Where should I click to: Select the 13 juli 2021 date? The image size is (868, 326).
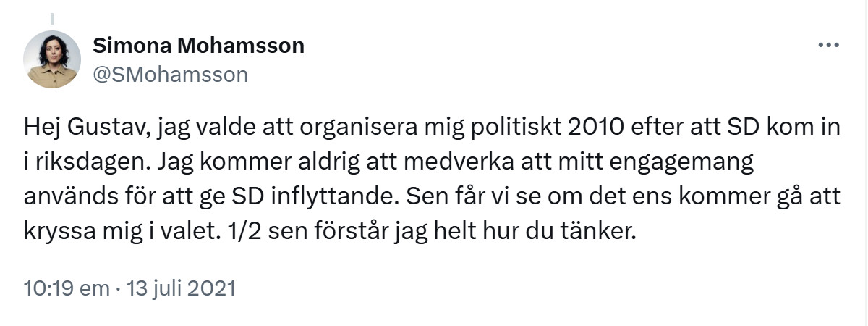point(182,288)
